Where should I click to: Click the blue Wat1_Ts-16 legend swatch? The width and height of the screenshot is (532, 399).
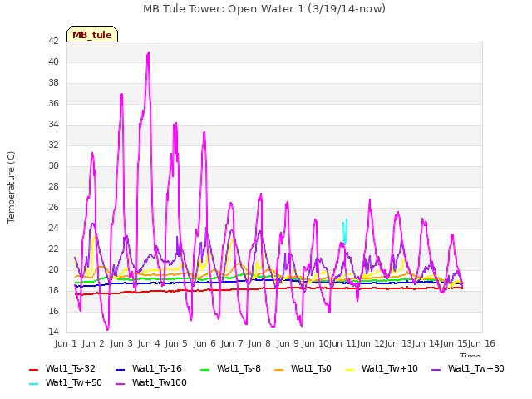pos(120,369)
